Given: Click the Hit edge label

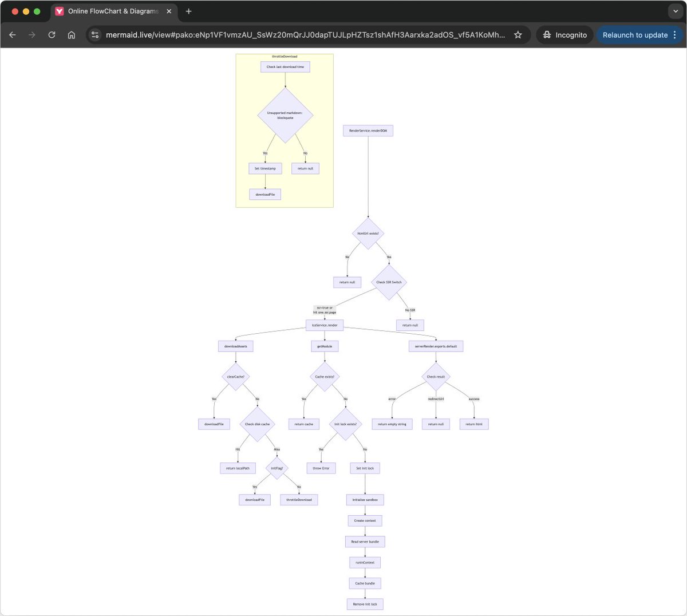Looking at the screenshot, I should [x=238, y=449].
